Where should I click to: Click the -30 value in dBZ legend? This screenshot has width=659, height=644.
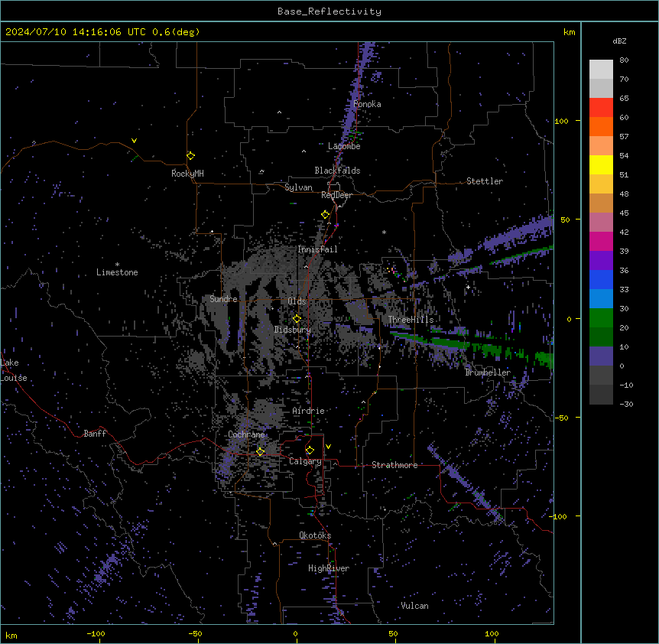626,404
